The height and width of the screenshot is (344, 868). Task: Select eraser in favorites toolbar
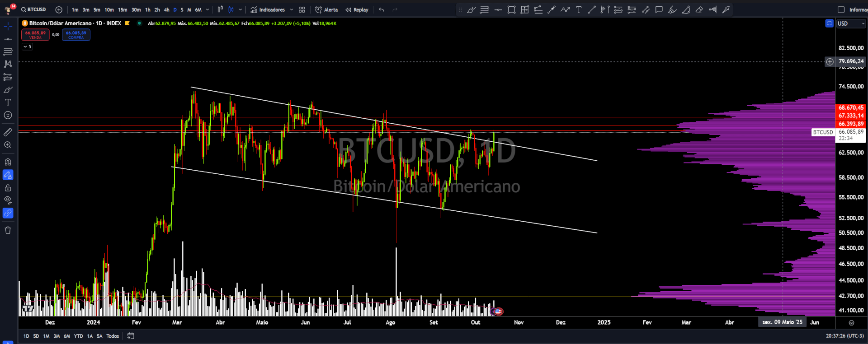point(699,9)
